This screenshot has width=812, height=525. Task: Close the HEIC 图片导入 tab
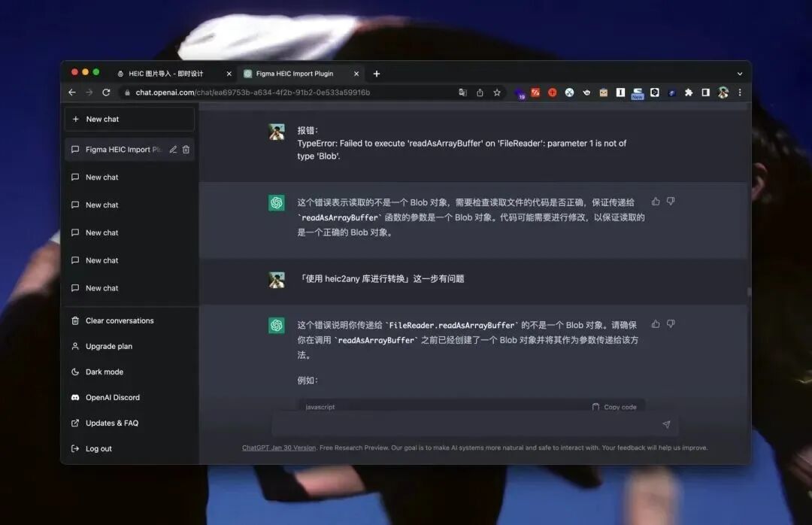coord(229,74)
